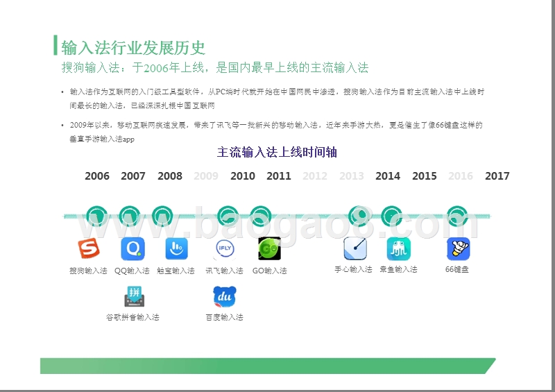Click the year label 2006
Image resolution: width=555 pixels, height=392 pixels.
(97, 176)
